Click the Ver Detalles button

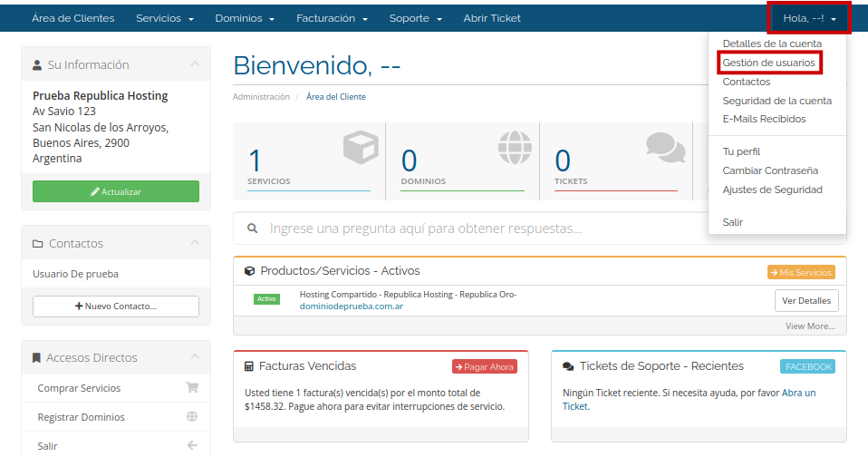(806, 300)
